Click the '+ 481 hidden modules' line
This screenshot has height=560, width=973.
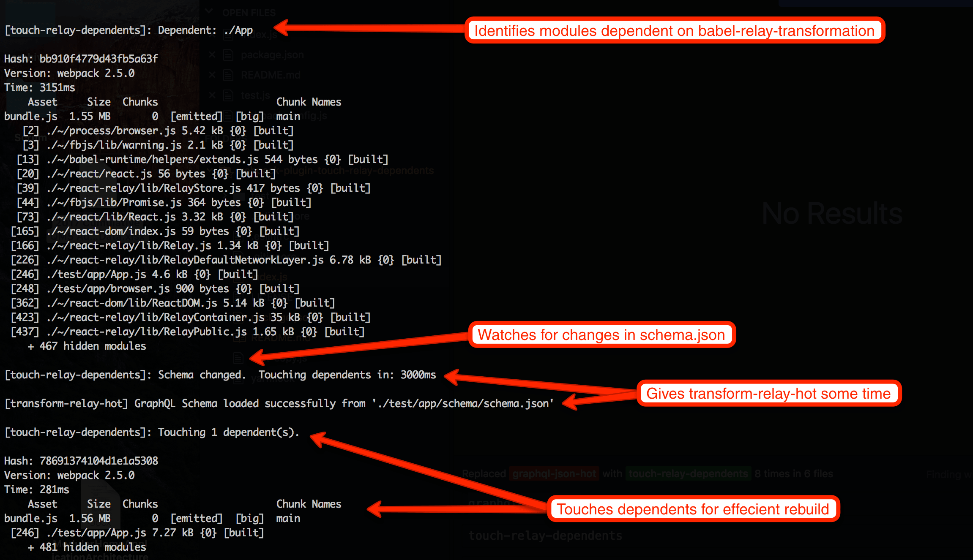tap(87, 547)
